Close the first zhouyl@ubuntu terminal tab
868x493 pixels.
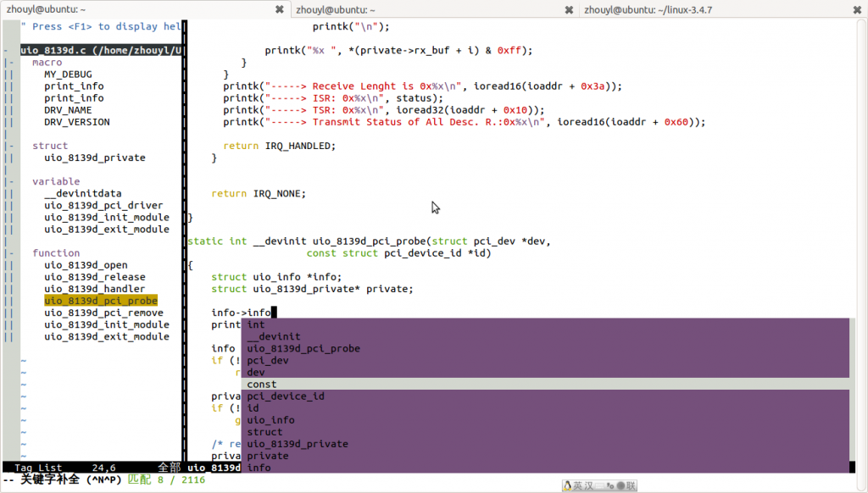(x=280, y=9)
